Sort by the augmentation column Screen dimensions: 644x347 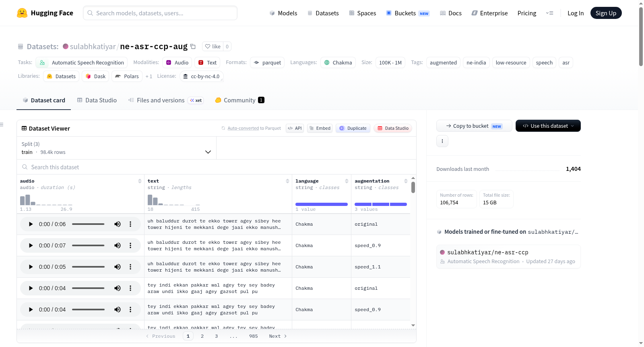tap(406, 181)
